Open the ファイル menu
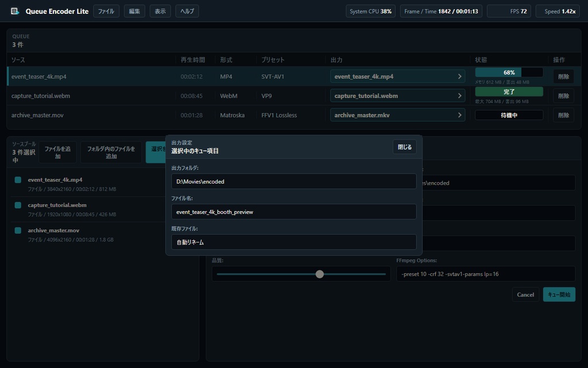Image resolution: width=588 pixels, height=368 pixels. [x=106, y=11]
